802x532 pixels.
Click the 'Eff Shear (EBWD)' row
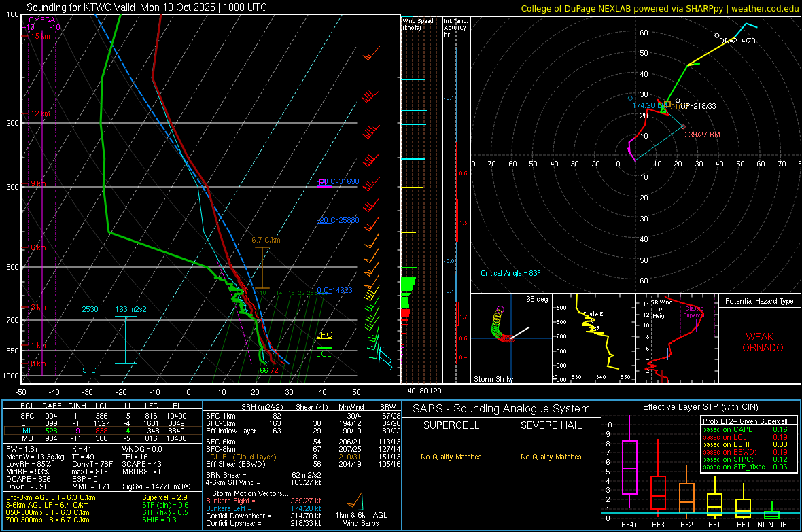point(303,464)
